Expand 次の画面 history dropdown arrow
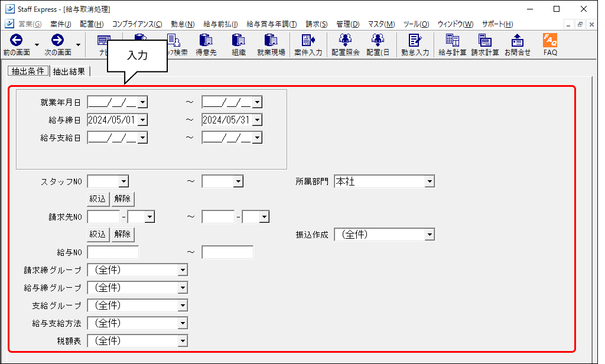605x364 pixels. tap(79, 45)
